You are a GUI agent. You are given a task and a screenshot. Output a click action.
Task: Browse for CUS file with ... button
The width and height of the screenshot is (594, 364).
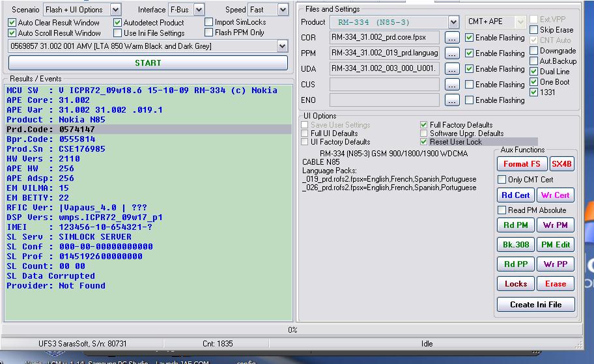tap(452, 85)
